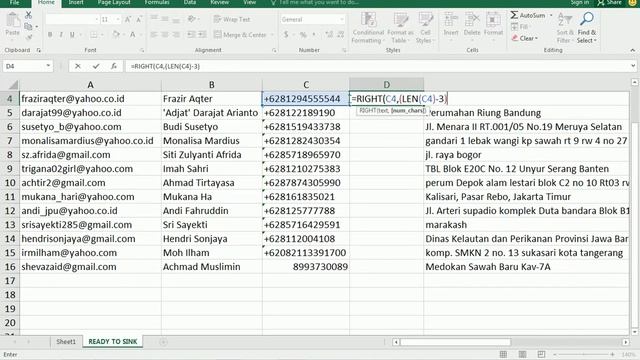The height and width of the screenshot is (360, 640).
Task: Toggle Wrap Text
Action: 232,19
